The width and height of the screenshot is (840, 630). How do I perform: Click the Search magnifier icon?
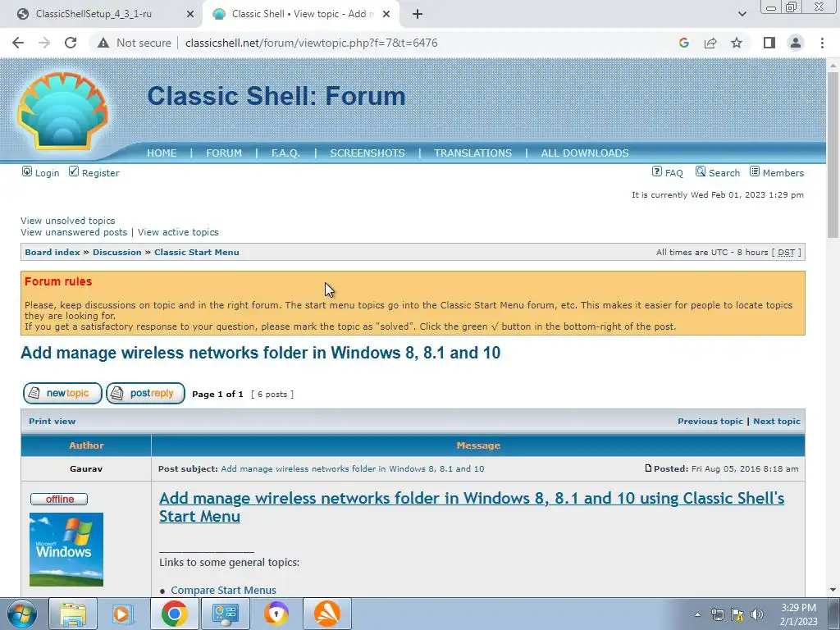tap(701, 171)
